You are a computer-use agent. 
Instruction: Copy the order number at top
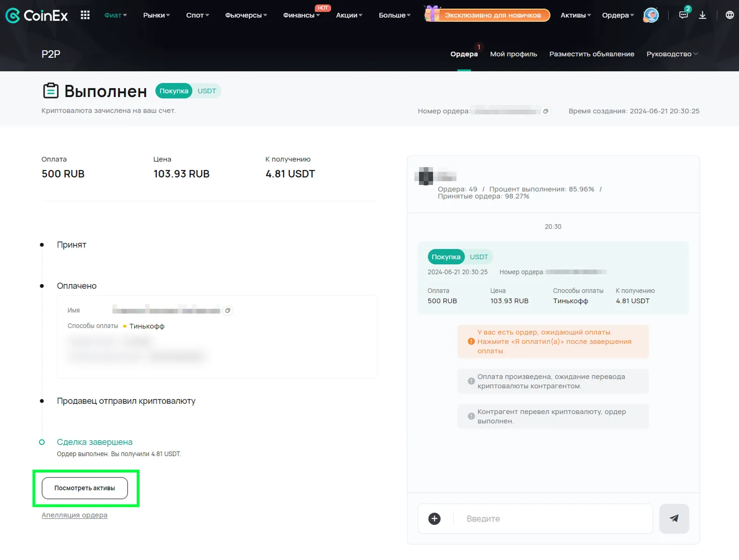click(545, 111)
